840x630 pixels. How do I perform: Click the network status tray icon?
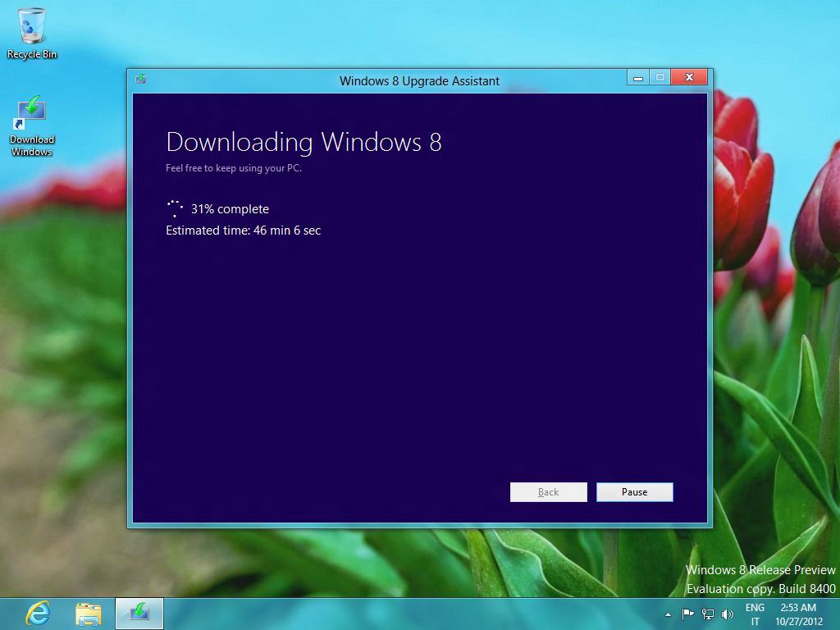707,614
